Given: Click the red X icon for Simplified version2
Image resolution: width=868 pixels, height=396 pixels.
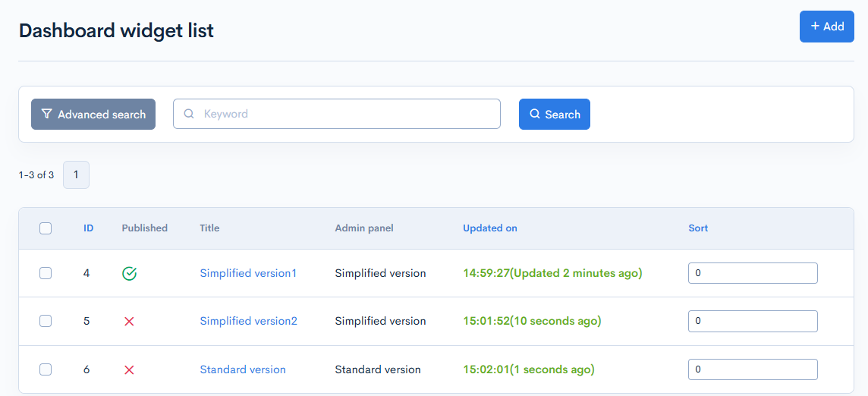Looking at the screenshot, I should click(129, 322).
